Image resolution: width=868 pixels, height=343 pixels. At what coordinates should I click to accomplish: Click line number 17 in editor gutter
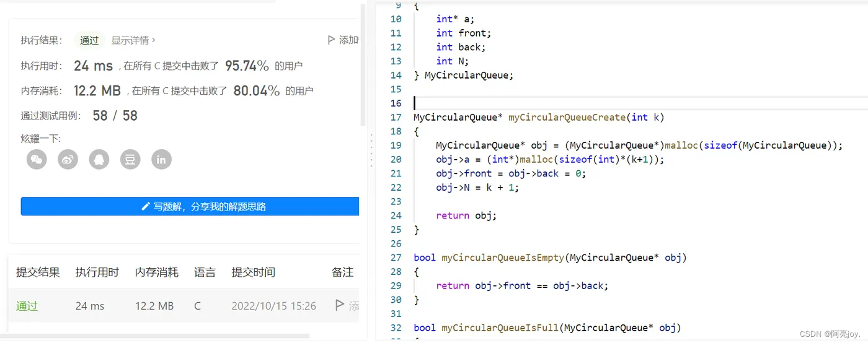[396, 117]
